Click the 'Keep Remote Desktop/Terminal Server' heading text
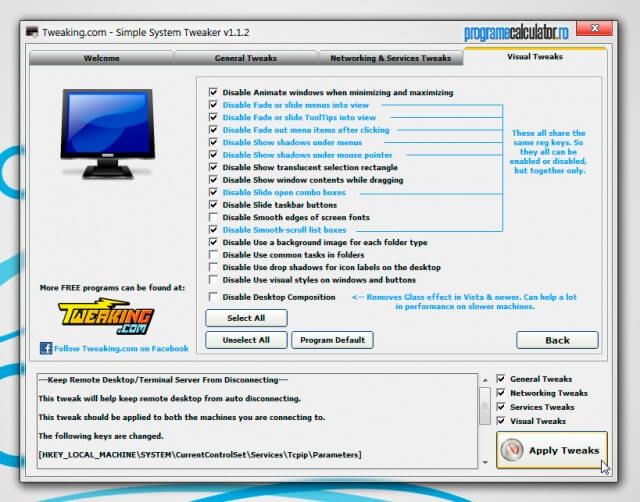Viewport: 640px width, 502px height. point(163,380)
